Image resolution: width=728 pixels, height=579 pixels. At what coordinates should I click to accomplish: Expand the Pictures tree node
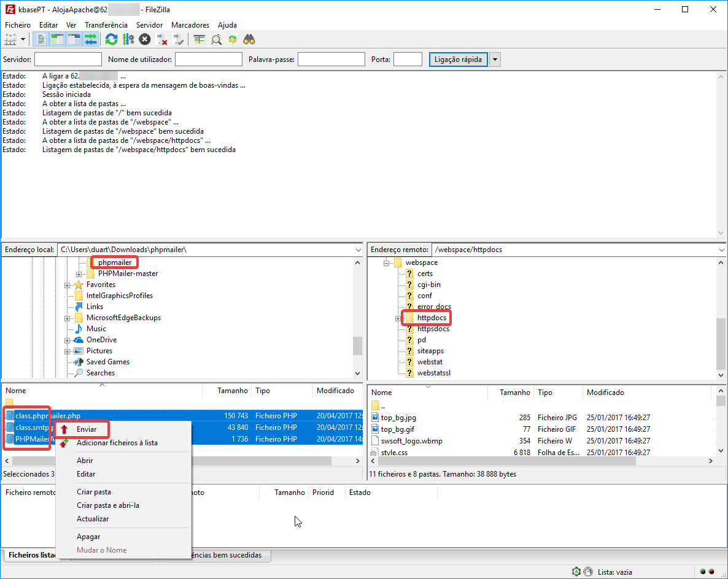[68, 351]
